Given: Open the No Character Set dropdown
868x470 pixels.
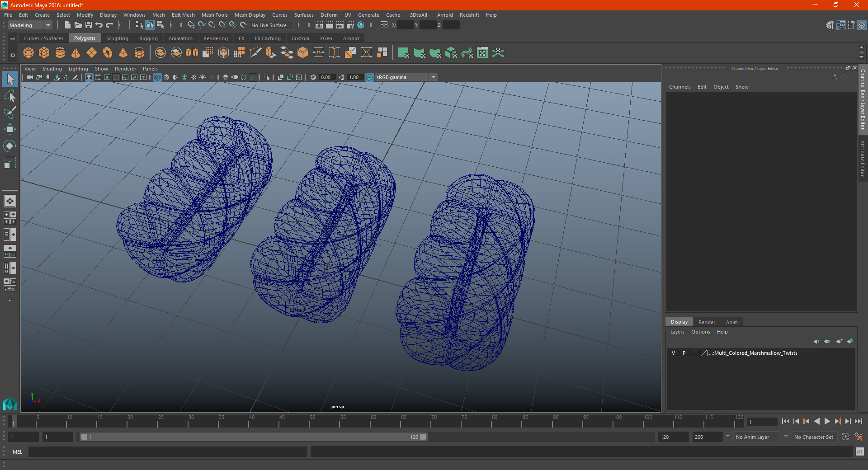Looking at the screenshot, I should pos(814,437).
